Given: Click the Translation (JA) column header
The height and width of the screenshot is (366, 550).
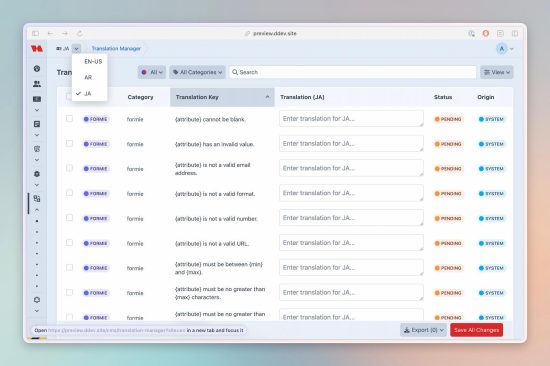Looking at the screenshot, I should [x=302, y=97].
